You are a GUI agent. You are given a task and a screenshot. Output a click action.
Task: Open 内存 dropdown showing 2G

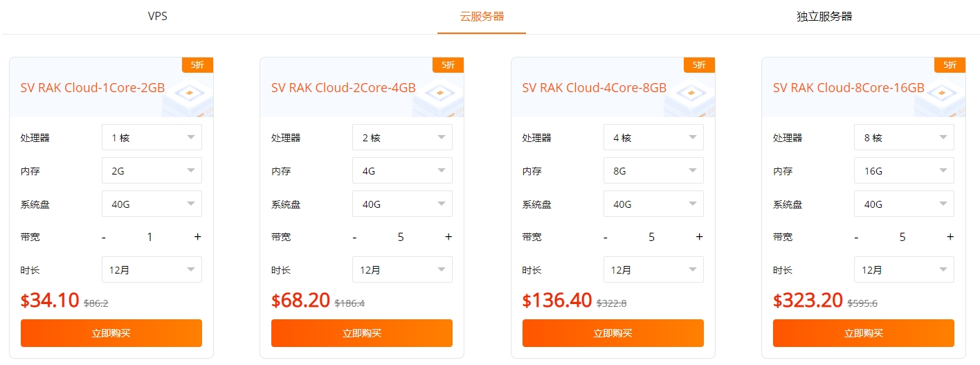(x=152, y=170)
